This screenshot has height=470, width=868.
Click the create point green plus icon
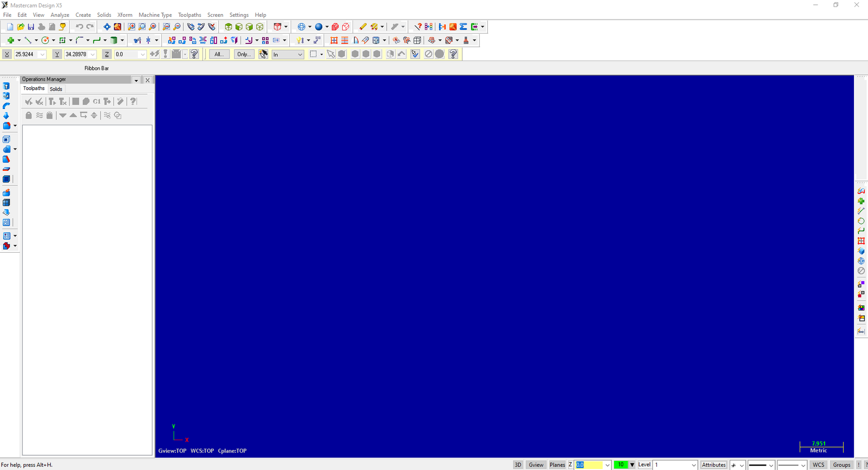click(10, 40)
